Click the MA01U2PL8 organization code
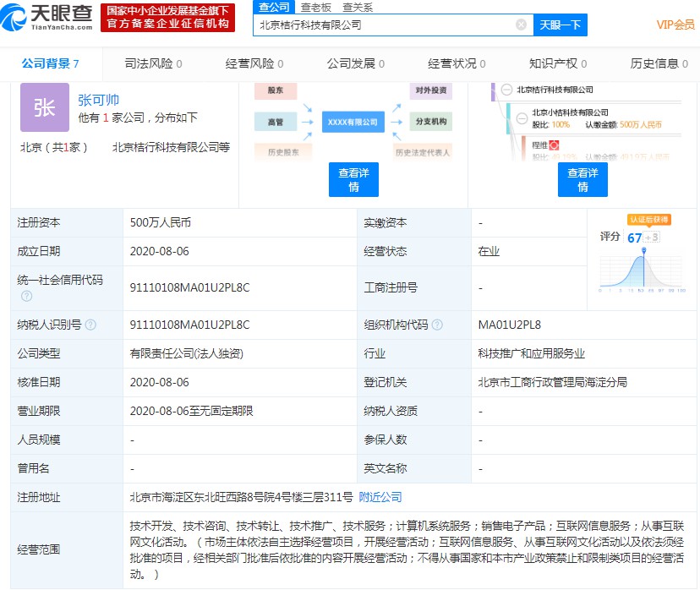This screenshot has height=590, width=700. [x=510, y=325]
